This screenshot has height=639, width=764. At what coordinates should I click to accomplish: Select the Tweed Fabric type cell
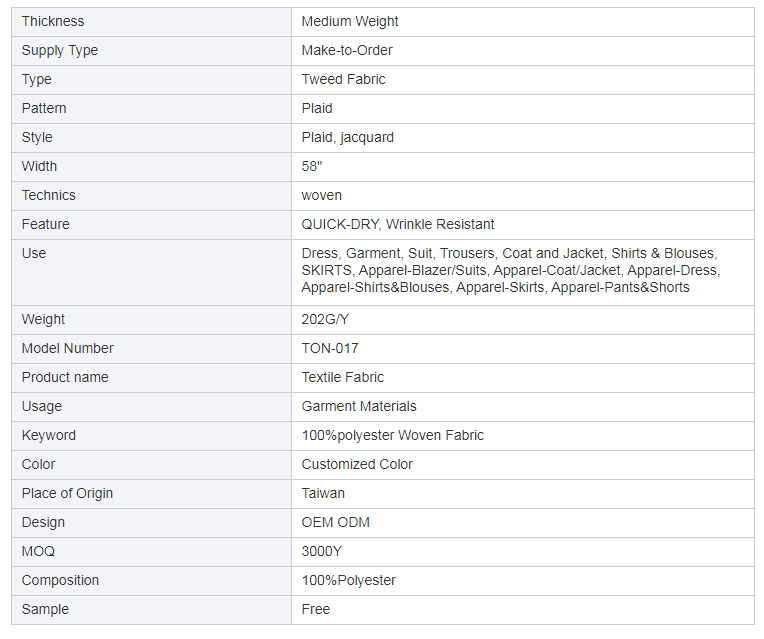(523, 79)
